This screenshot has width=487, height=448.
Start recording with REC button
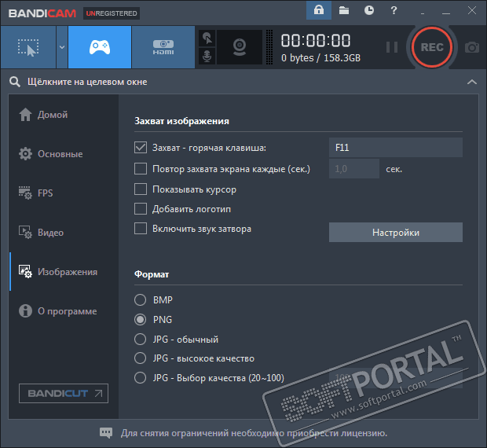(432, 47)
